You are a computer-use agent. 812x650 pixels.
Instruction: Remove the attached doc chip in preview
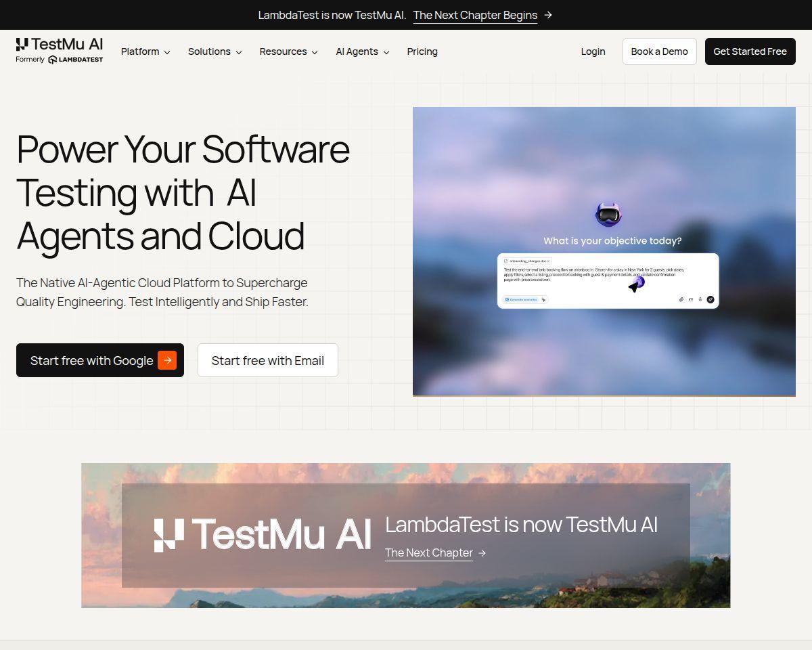click(549, 261)
